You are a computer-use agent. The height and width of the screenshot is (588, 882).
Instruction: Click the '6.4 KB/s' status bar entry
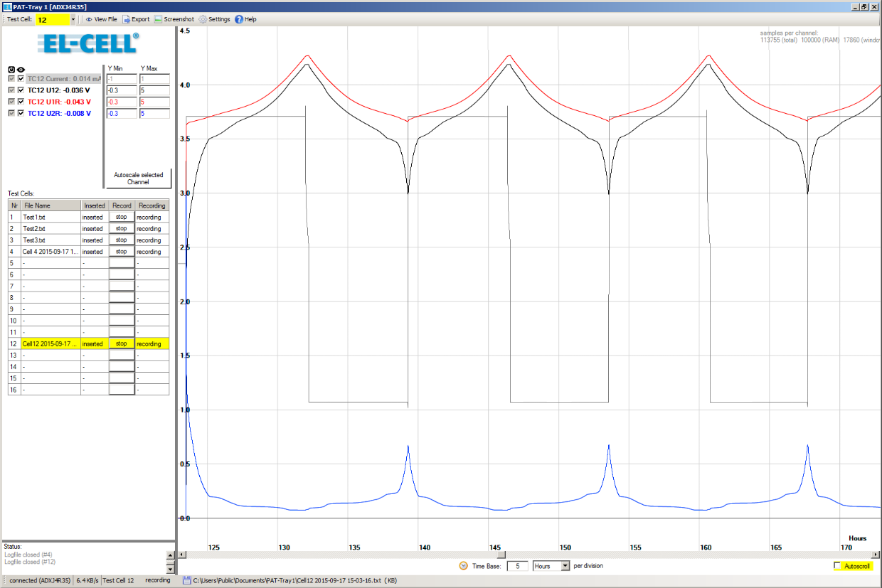(x=87, y=580)
